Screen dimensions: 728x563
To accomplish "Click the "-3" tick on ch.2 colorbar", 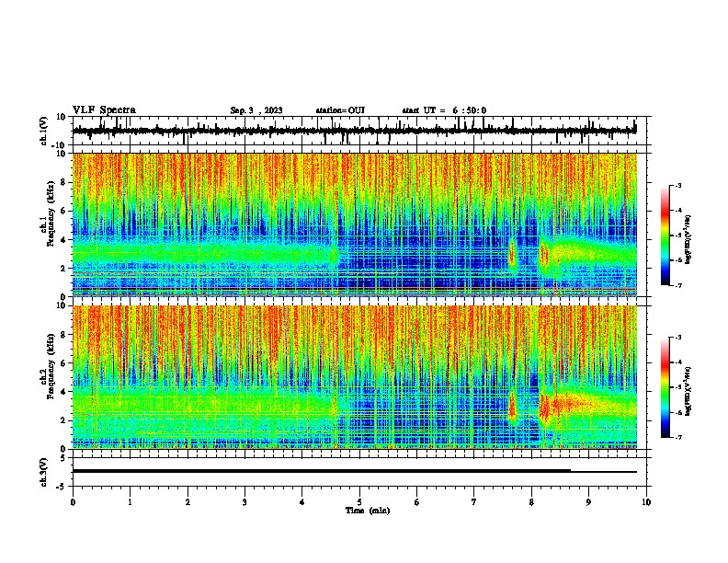I will click(x=677, y=338).
